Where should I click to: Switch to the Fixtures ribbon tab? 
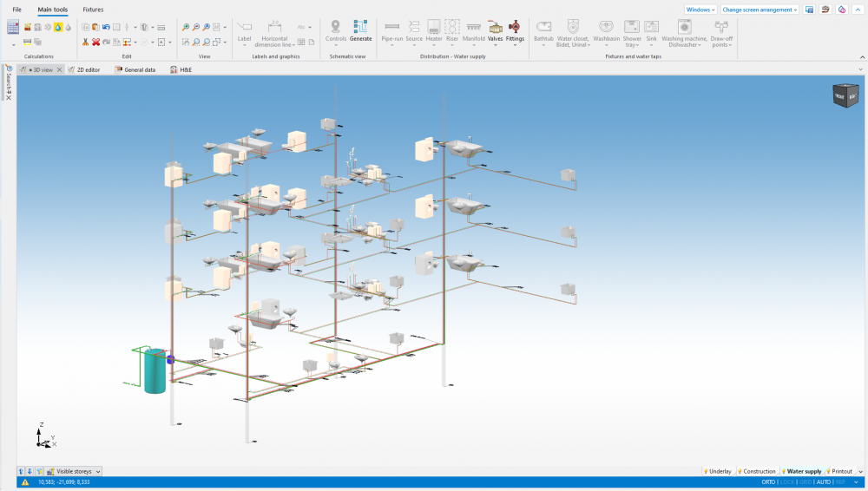pos(93,10)
